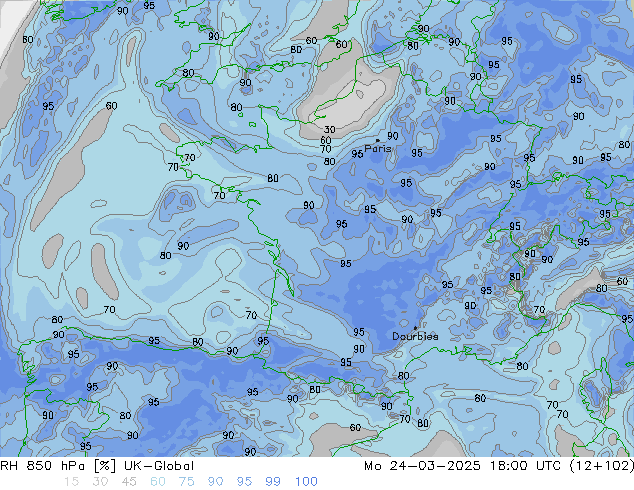
Task: Select the black marker dot at Paris
Action: point(378,141)
